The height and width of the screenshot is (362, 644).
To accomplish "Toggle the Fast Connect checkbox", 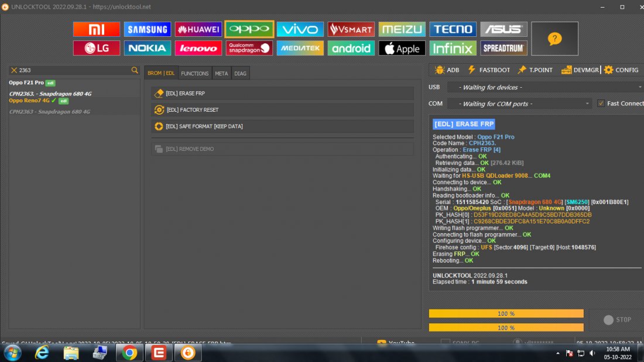I will coord(601,104).
